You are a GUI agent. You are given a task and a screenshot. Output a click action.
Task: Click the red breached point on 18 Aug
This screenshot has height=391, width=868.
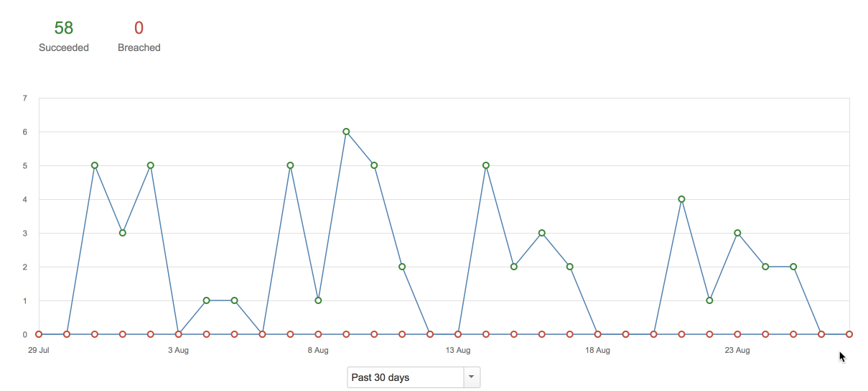click(x=597, y=334)
